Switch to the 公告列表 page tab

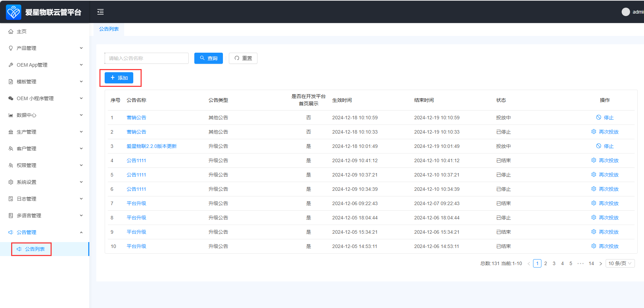pos(109,29)
